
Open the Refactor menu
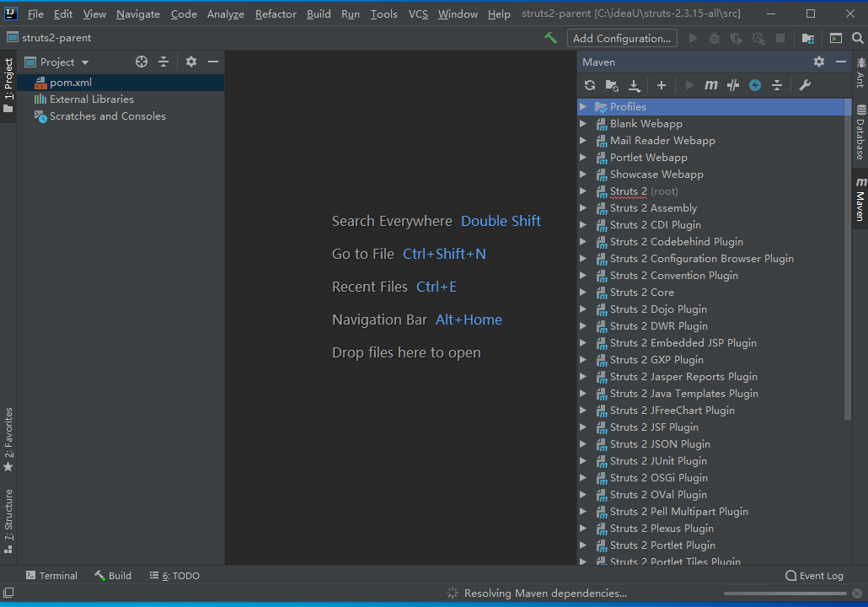point(276,14)
